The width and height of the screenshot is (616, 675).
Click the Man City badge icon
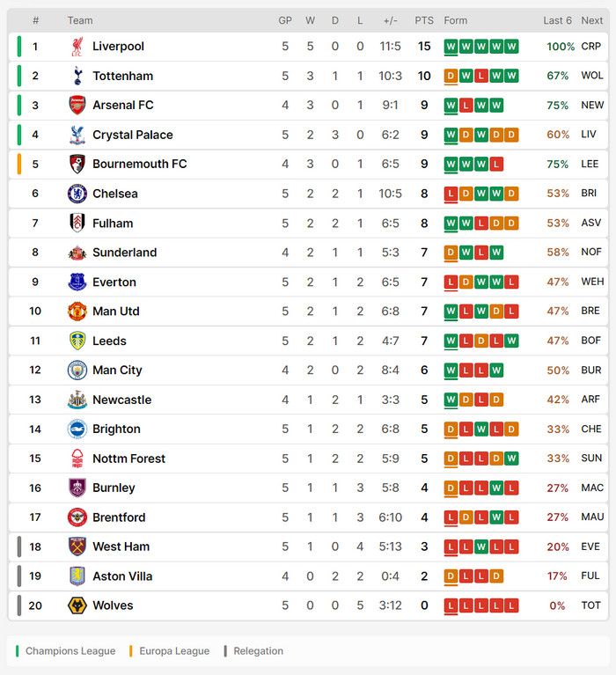click(x=77, y=371)
